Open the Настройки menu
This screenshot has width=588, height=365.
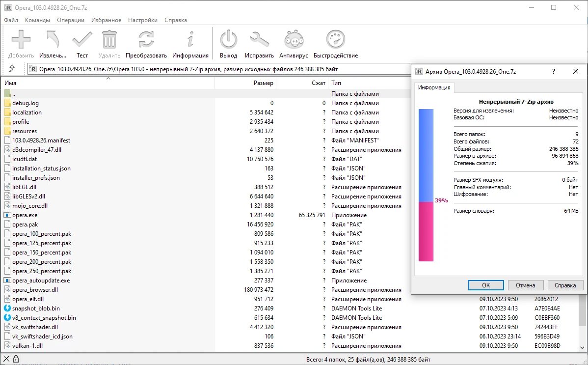tap(142, 20)
